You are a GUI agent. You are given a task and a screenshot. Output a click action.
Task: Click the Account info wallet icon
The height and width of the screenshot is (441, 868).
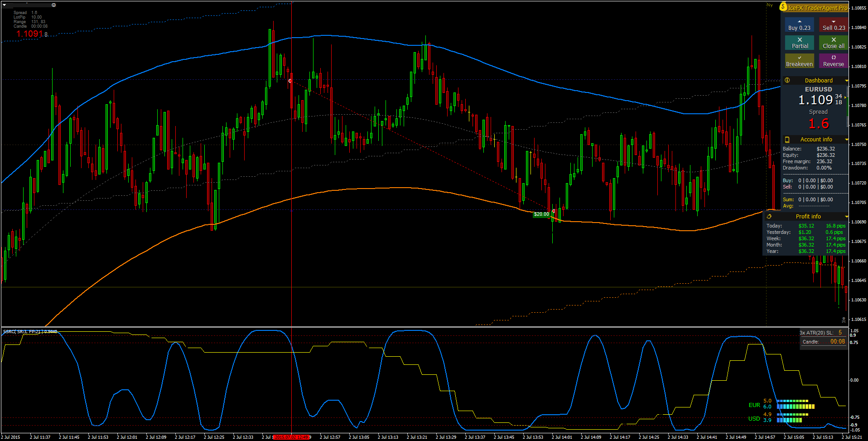tap(787, 140)
